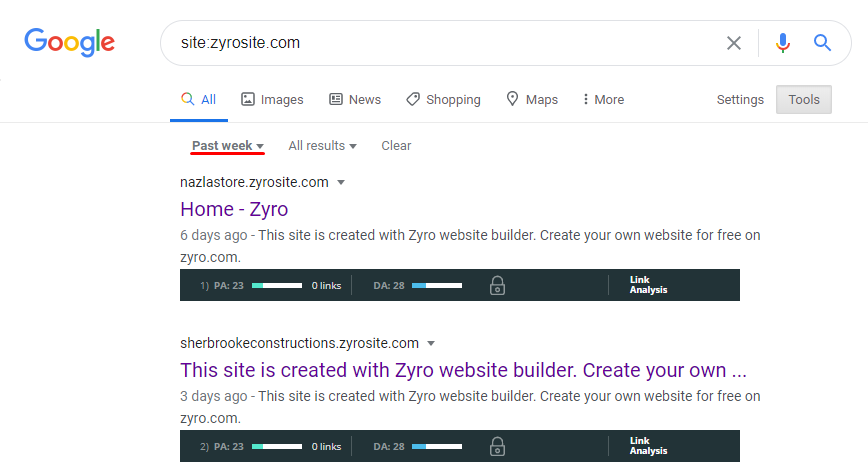Image resolution: width=868 pixels, height=472 pixels.
Task: Click the '3 days ago' snippet text
Action: click(214, 396)
